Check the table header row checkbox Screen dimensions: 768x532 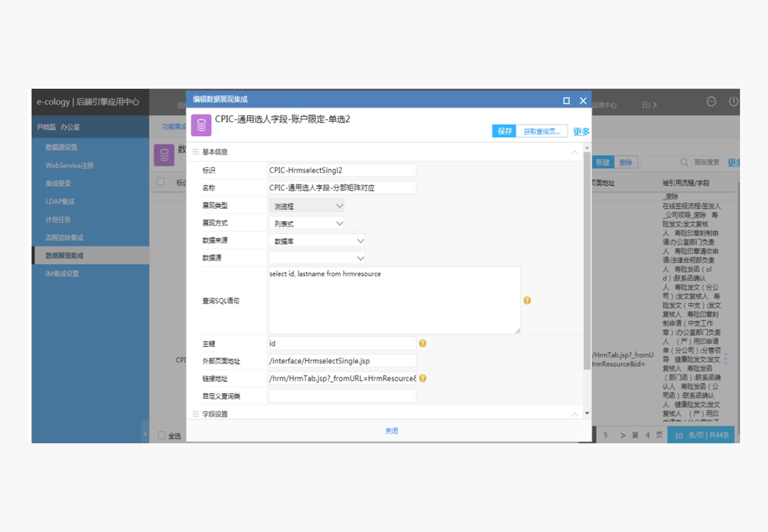161,181
